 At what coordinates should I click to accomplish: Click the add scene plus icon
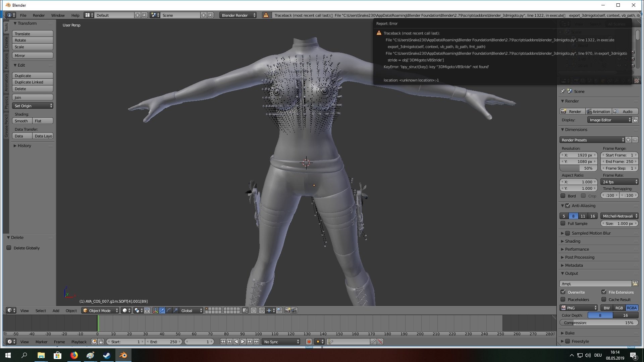pos(203,15)
